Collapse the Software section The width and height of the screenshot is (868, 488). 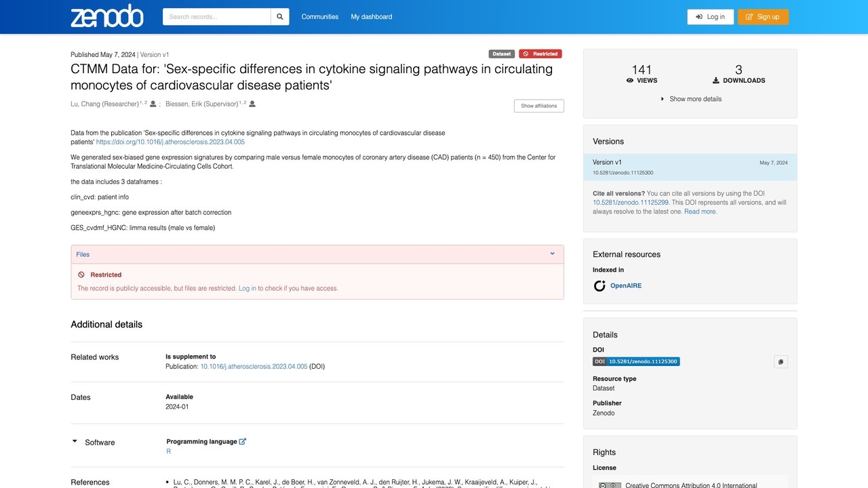tap(75, 442)
